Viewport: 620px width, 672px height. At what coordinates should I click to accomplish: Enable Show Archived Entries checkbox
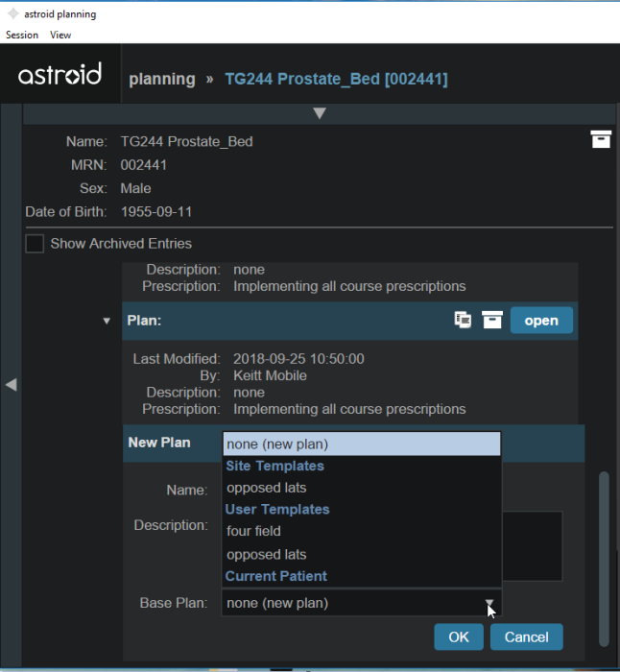35,244
